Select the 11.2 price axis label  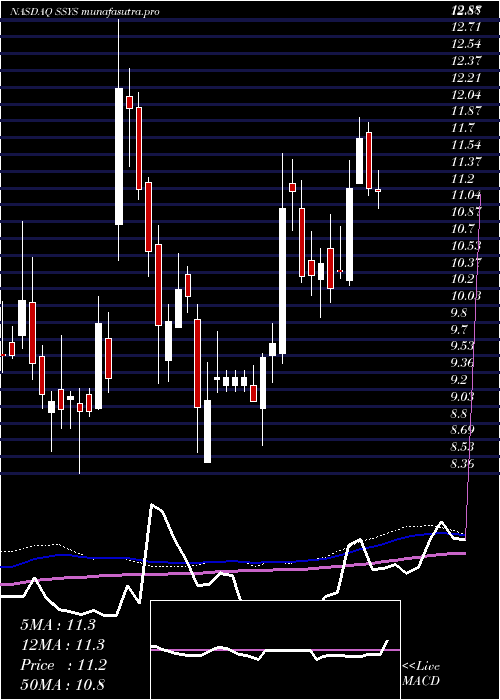click(462, 179)
